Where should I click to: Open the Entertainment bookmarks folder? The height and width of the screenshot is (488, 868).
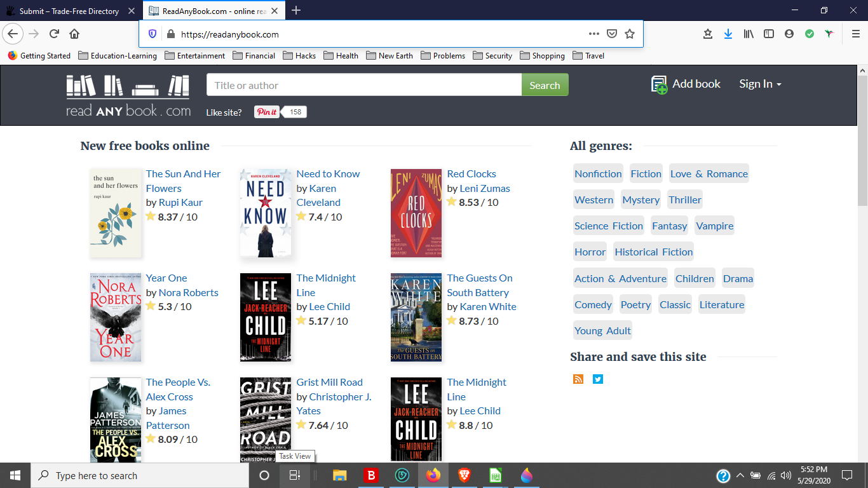195,56
